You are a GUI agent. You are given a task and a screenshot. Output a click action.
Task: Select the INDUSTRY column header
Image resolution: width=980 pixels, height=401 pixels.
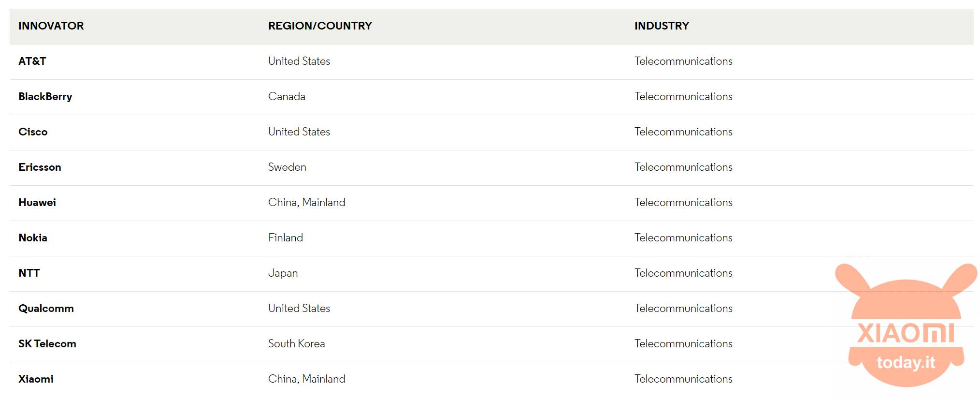pyautogui.click(x=662, y=26)
